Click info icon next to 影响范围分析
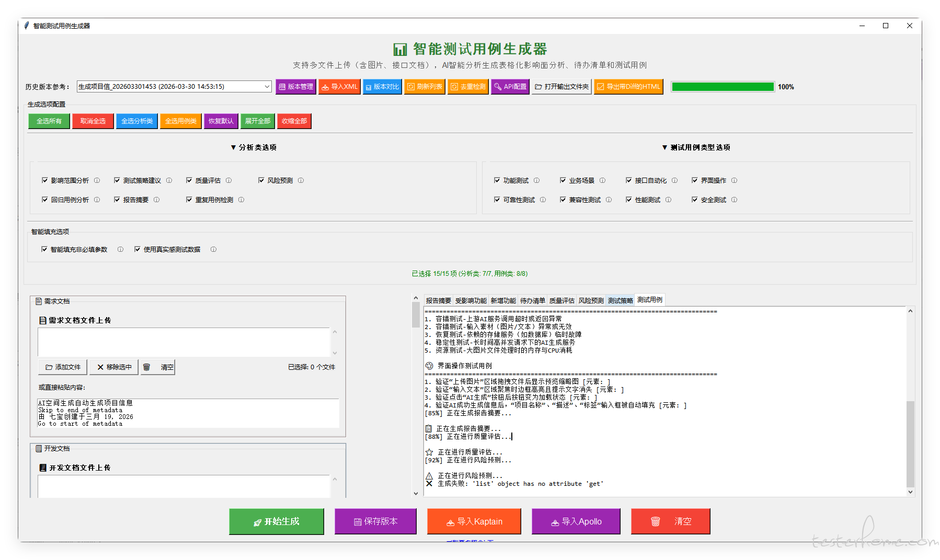The image size is (940, 560). coord(97,181)
